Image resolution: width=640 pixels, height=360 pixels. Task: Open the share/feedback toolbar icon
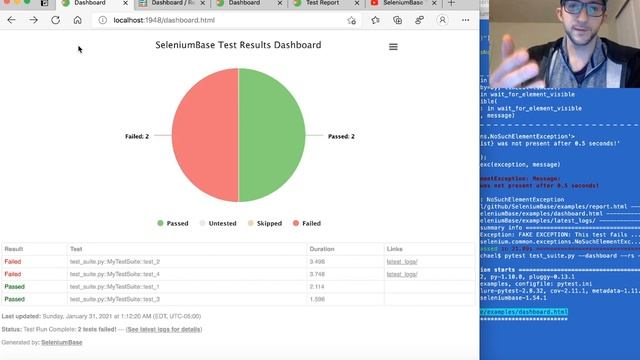pos(420,20)
